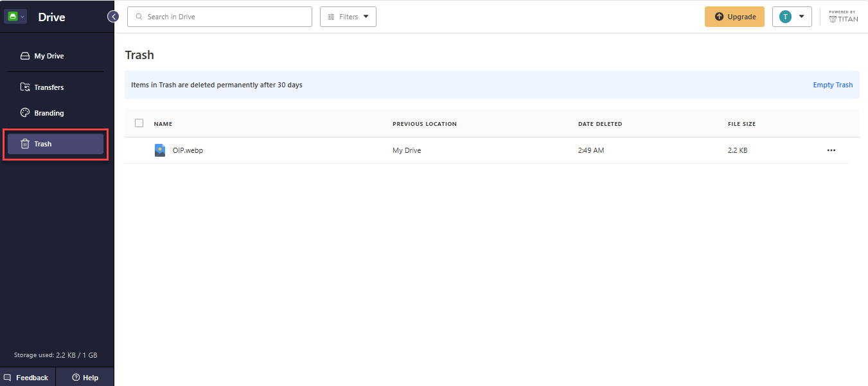Screen dimensions: 868x386
Task: Click the Empty Trash link
Action: [833, 85]
